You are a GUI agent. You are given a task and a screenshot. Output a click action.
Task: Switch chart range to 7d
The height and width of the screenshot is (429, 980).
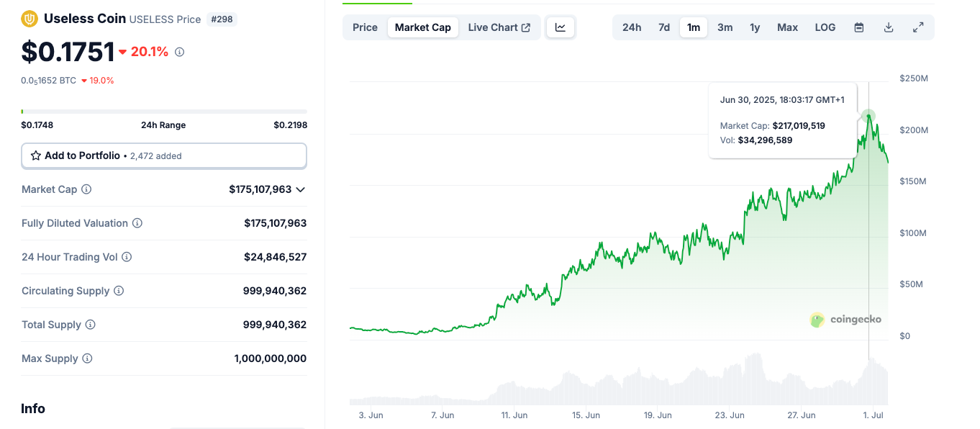pyautogui.click(x=663, y=27)
